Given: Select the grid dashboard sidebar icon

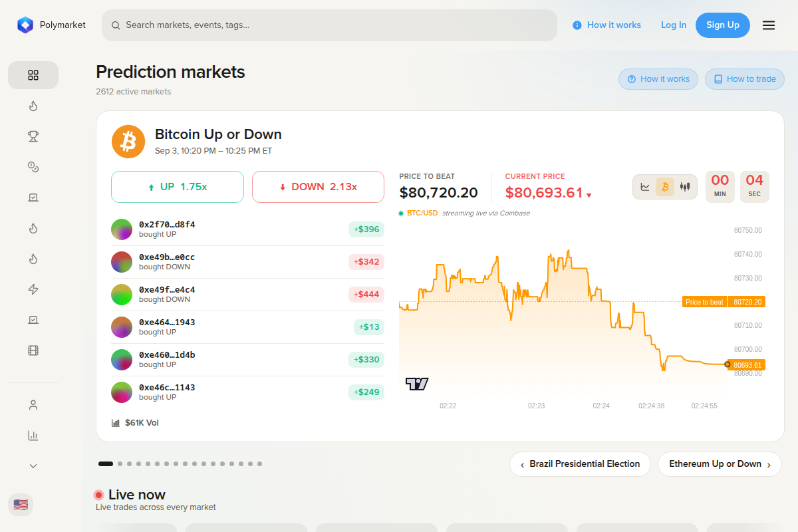Looking at the screenshot, I should (x=33, y=75).
